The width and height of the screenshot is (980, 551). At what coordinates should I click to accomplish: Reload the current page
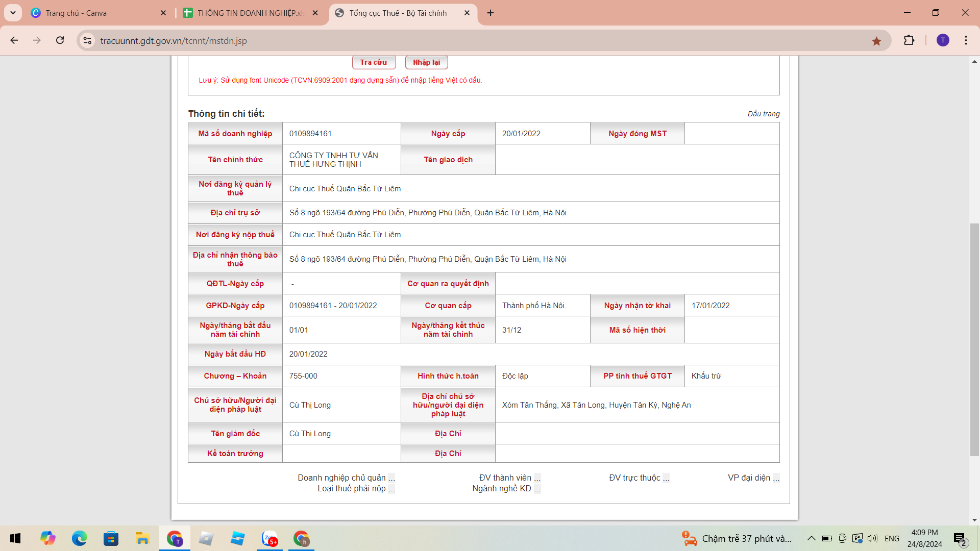[x=60, y=40]
